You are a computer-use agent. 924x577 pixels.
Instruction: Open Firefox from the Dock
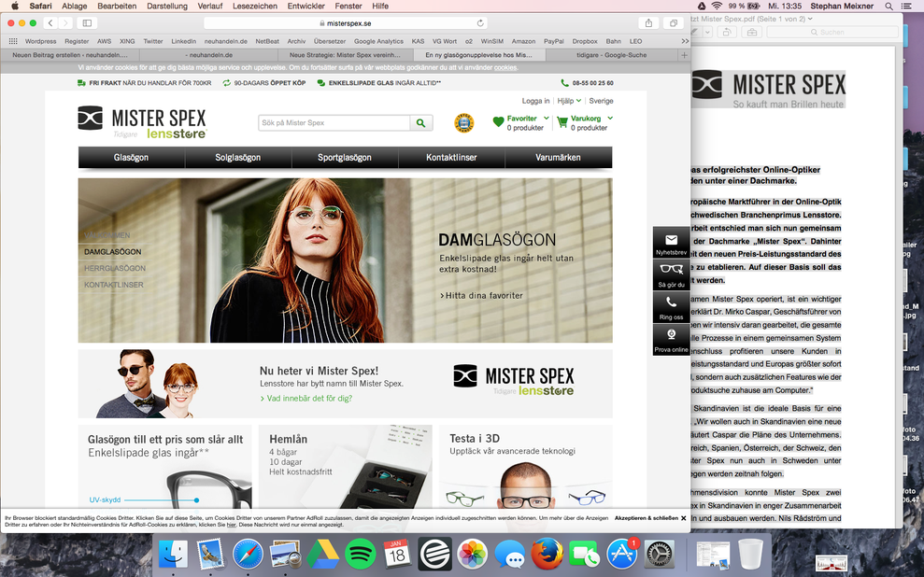(x=547, y=554)
